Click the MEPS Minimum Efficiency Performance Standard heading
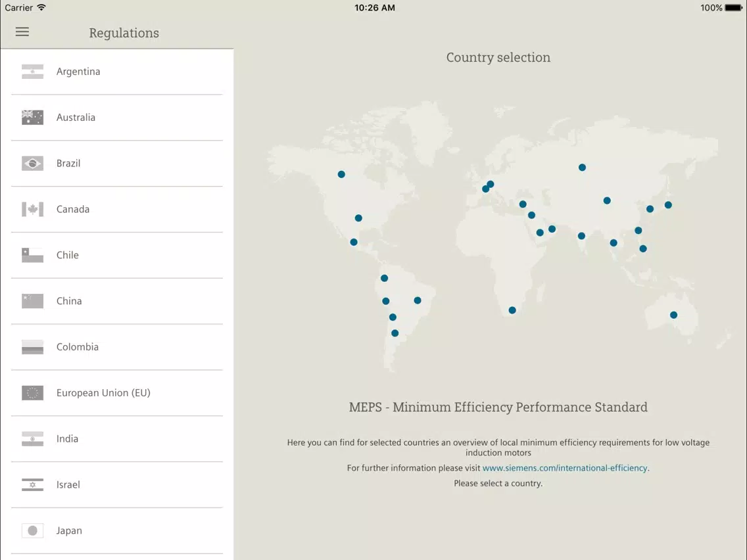This screenshot has height=560, width=747. pos(498,407)
